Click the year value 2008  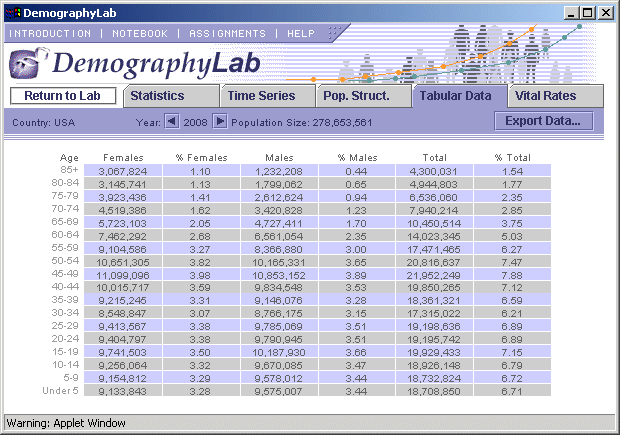(x=195, y=123)
